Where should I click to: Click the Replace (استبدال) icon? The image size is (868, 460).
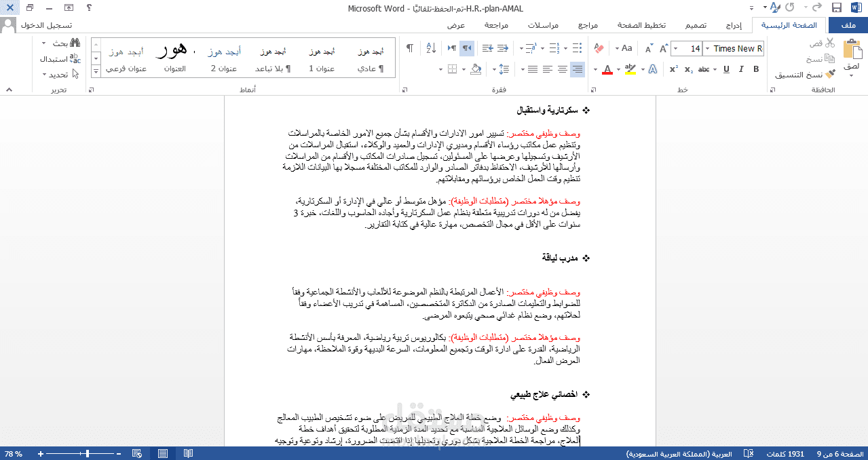pos(75,59)
